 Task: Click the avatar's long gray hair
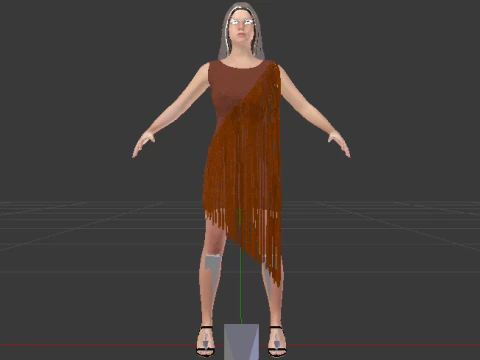tap(241, 31)
